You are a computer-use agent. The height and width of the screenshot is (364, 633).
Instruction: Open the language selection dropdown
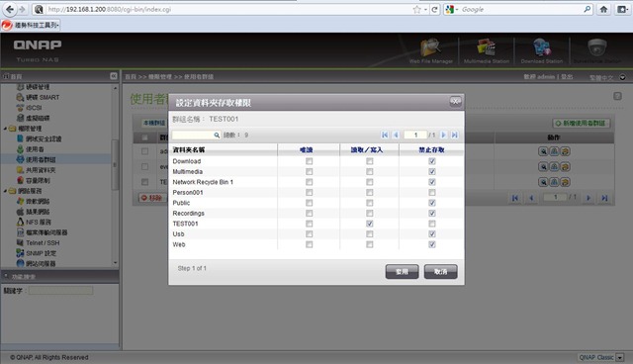click(x=622, y=77)
